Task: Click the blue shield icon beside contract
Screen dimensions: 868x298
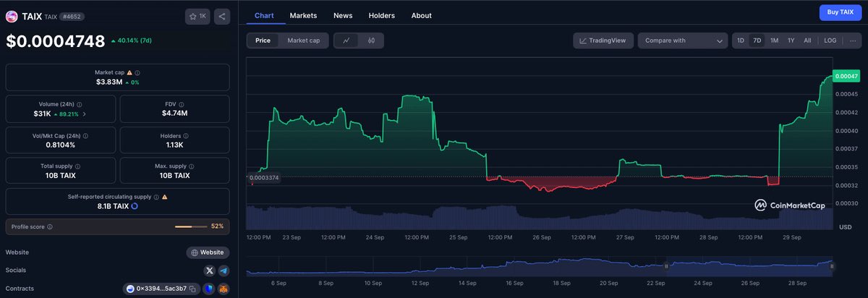Action: (208, 289)
